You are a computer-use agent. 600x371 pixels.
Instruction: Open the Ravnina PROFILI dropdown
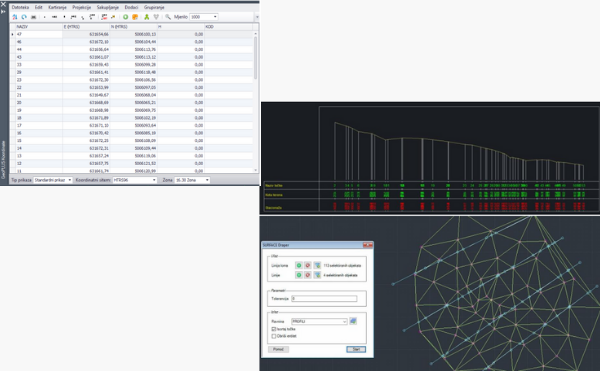319,321
